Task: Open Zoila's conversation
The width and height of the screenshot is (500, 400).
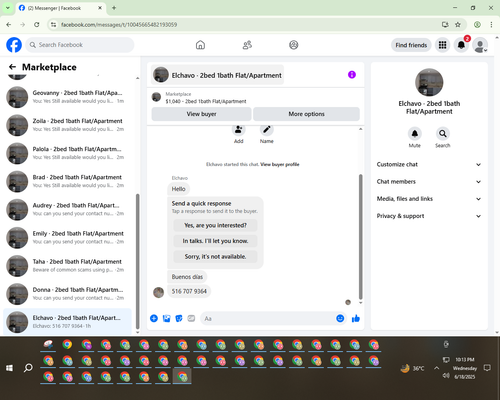Action: [x=68, y=125]
